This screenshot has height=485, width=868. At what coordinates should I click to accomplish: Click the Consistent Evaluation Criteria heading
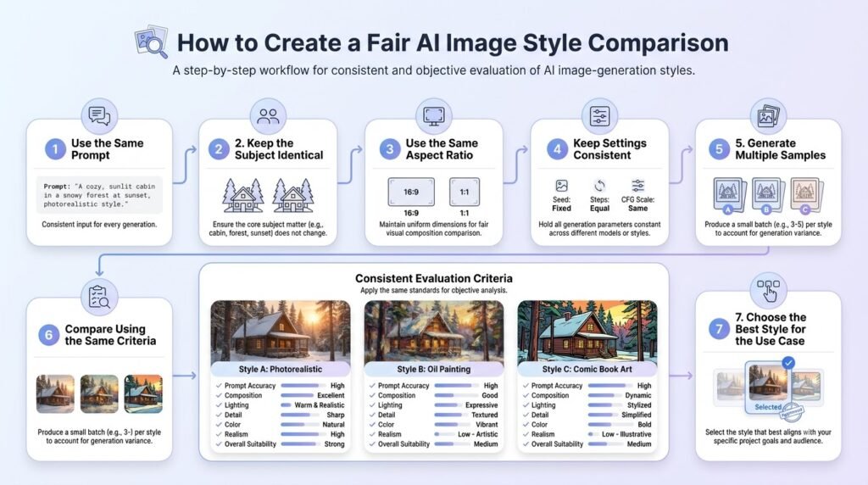434,278
